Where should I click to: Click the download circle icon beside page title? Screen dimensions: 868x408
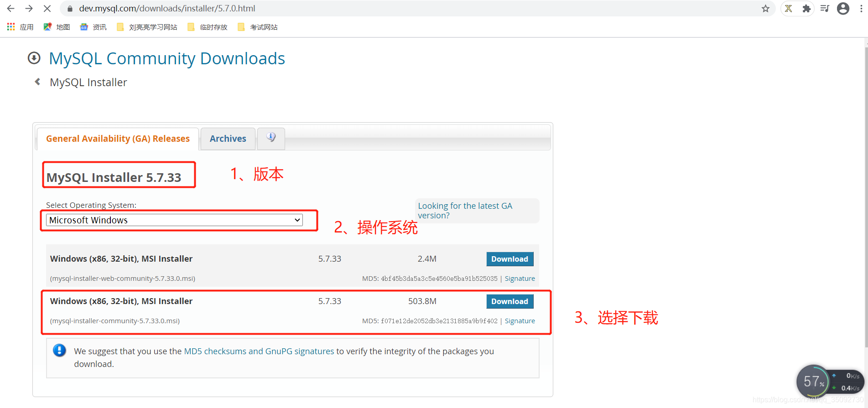pos(34,58)
